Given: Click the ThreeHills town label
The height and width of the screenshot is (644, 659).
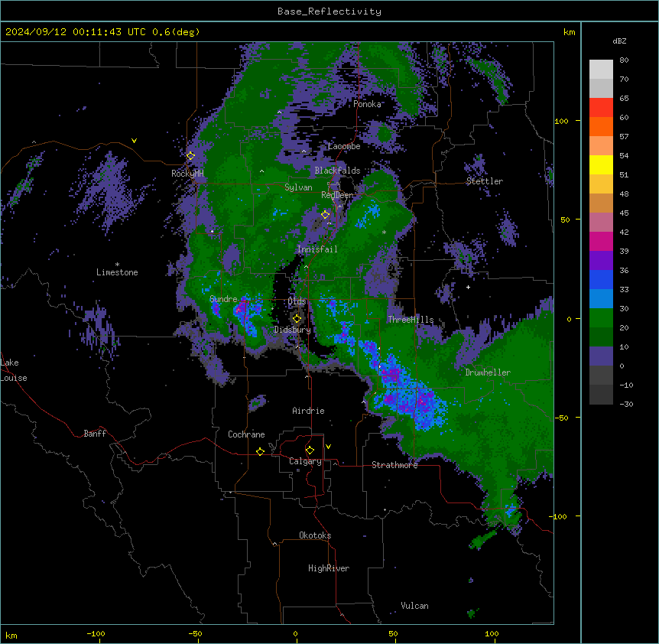Looking at the screenshot, I should (x=411, y=320).
